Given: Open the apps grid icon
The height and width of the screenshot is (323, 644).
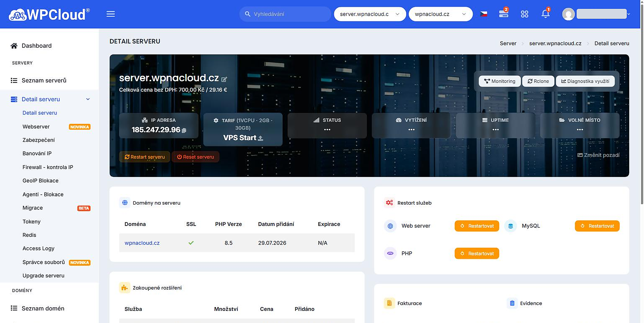Looking at the screenshot, I should [x=525, y=14].
